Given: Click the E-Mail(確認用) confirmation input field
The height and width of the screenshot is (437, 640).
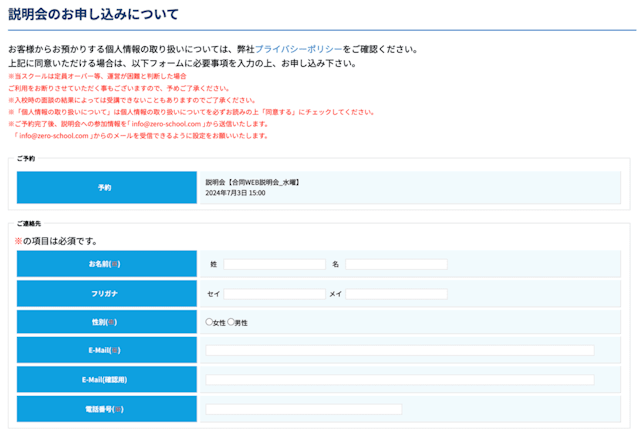Looking at the screenshot, I should pos(400,380).
